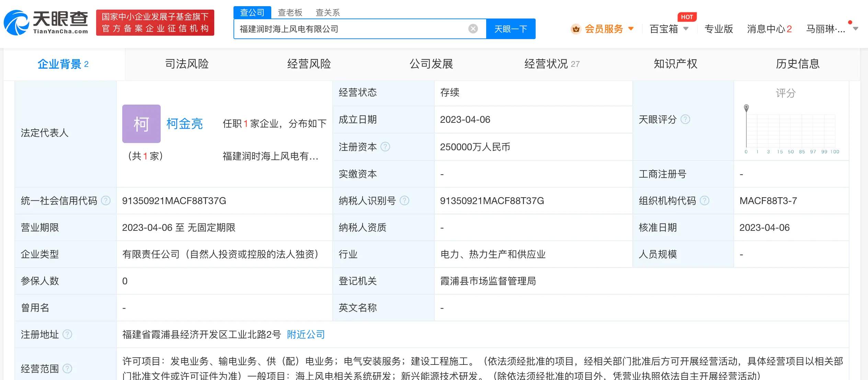The height and width of the screenshot is (380, 868).
Task: Open 消息中心 notifications link
Action: [769, 29]
